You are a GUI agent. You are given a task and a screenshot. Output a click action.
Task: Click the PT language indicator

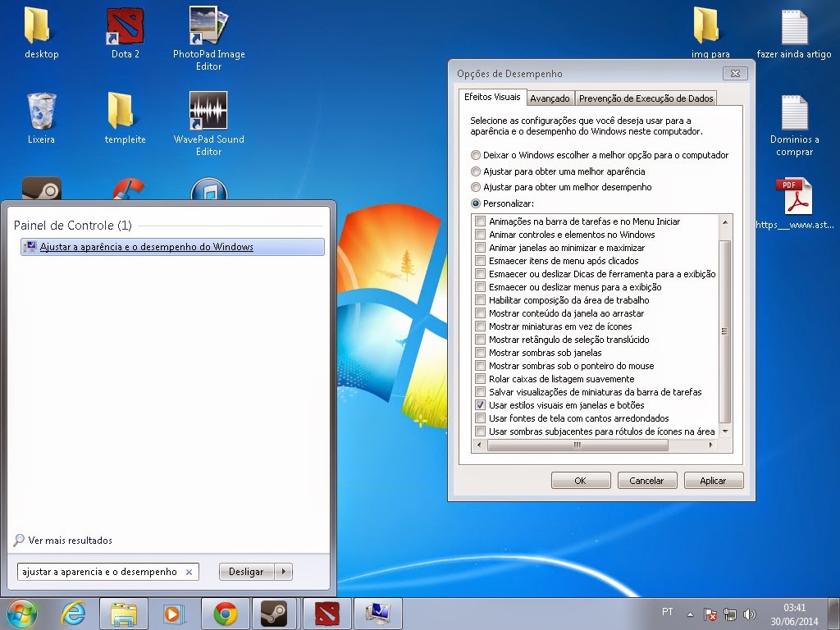pyautogui.click(x=667, y=612)
